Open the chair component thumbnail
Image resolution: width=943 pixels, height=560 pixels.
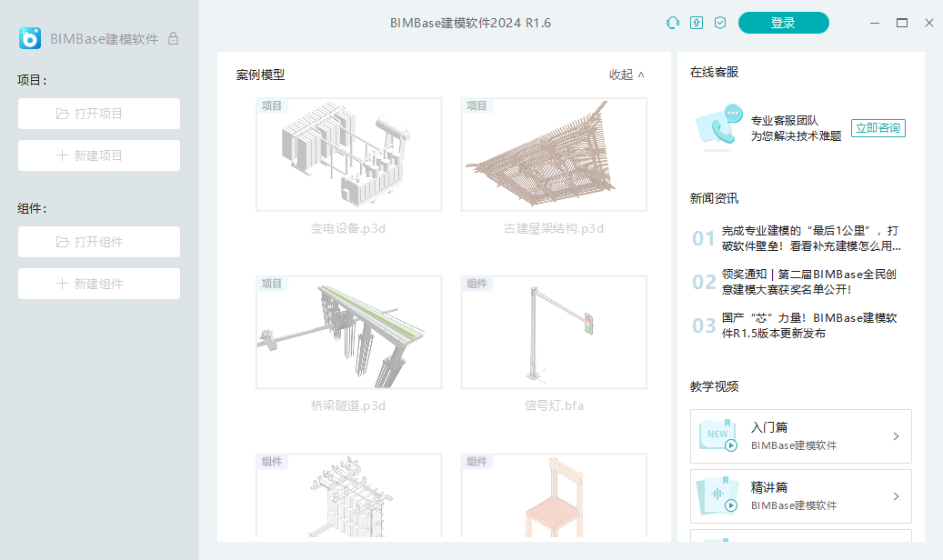(554, 495)
